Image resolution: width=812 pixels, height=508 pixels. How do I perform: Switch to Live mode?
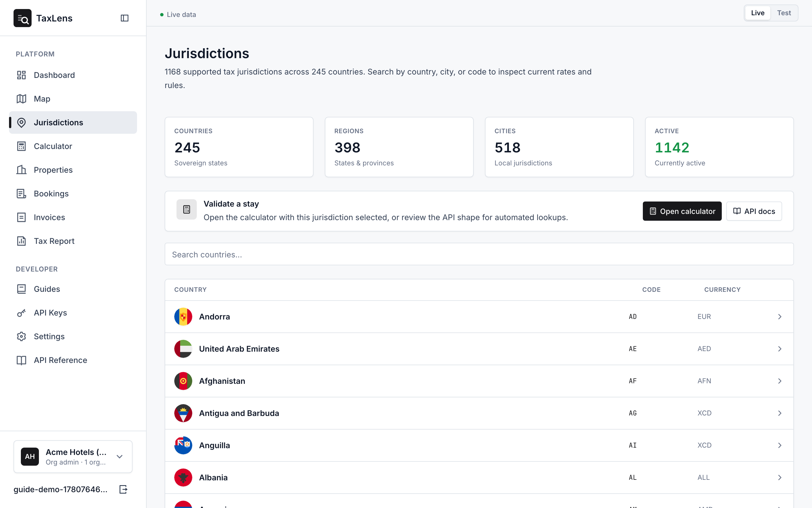[758, 13]
